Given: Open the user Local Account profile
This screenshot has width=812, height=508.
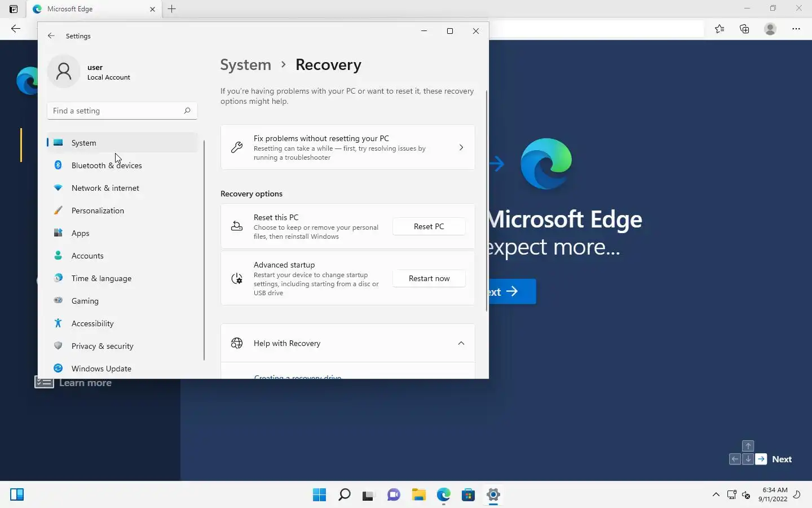Looking at the screenshot, I should click(x=90, y=72).
